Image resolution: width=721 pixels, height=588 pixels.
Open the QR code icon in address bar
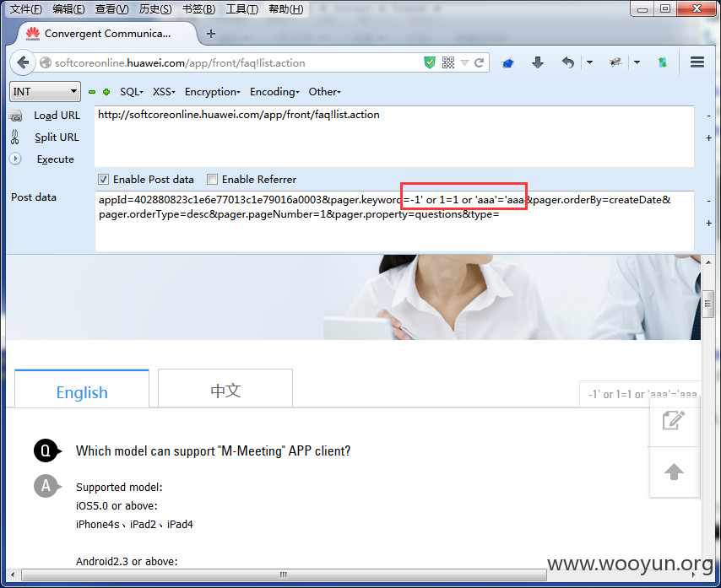point(447,62)
